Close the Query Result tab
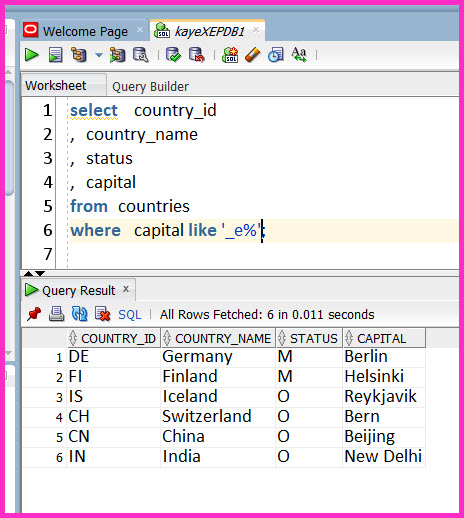 pos(126,289)
